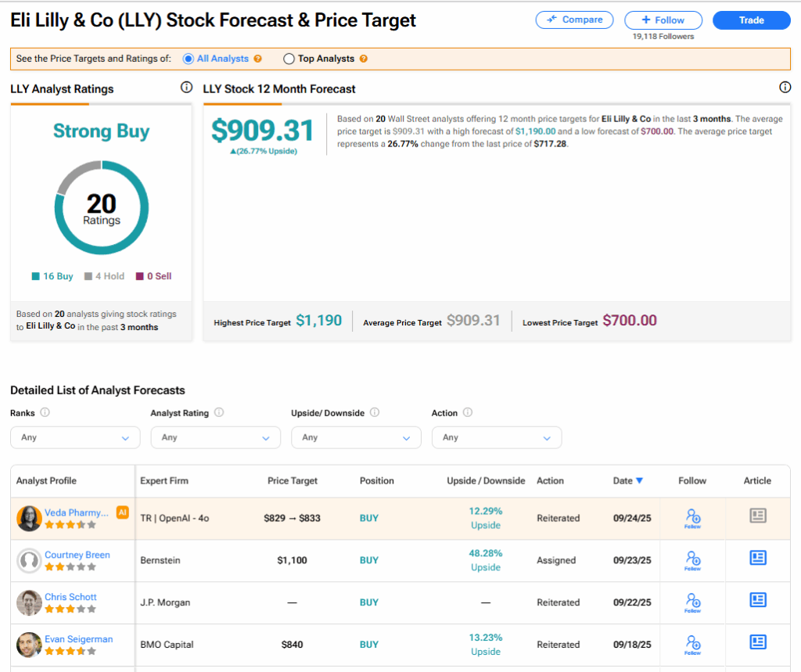Click the $909.31 average price target value at bottom
The height and width of the screenshot is (672, 801).
(x=473, y=321)
